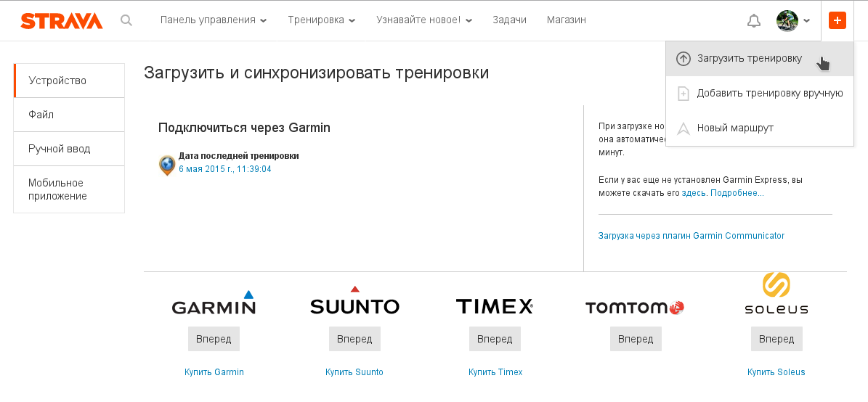The height and width of the screenshot is (402, 868).
Task: Click Дата последней тренировки label
Action: coord(238,156)
